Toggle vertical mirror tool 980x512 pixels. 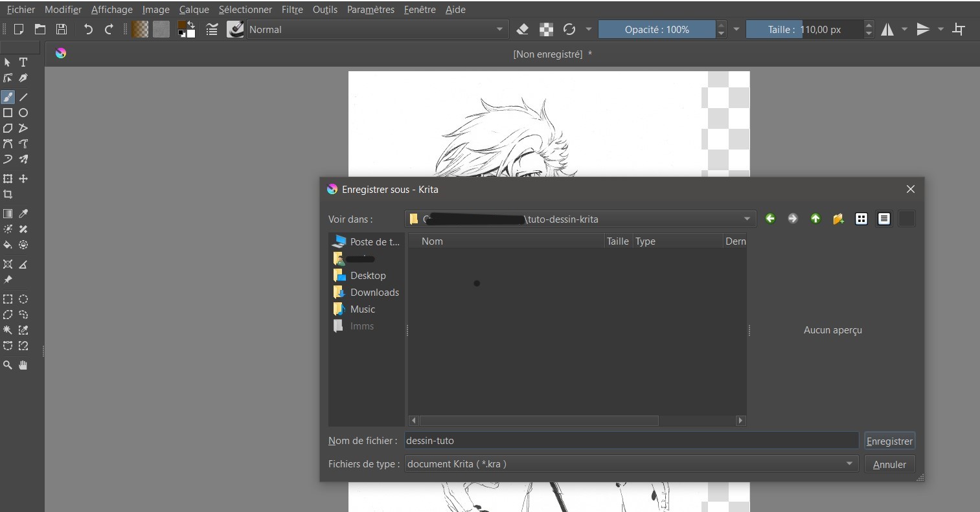[x=923, y=29]
